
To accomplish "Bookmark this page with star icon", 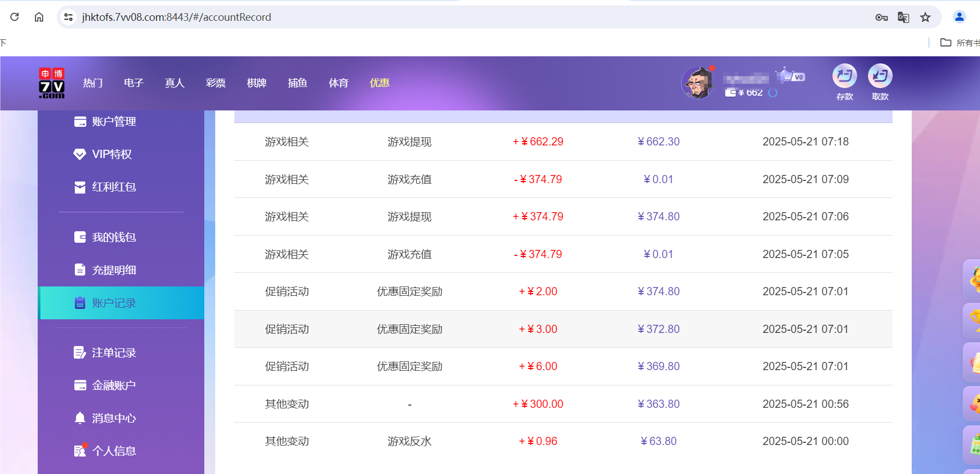I will pos(925,17).
